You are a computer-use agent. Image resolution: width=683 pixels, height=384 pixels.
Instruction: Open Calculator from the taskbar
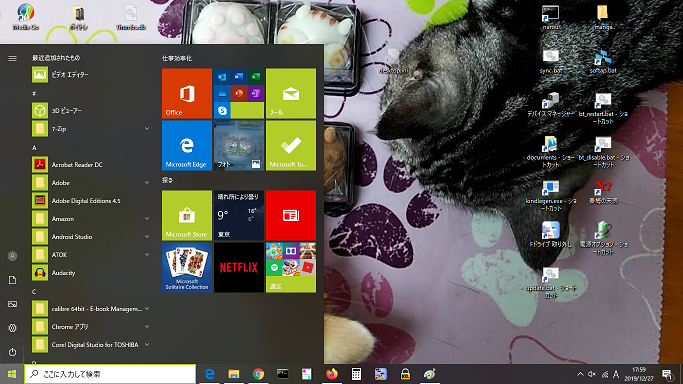(356, 374)
